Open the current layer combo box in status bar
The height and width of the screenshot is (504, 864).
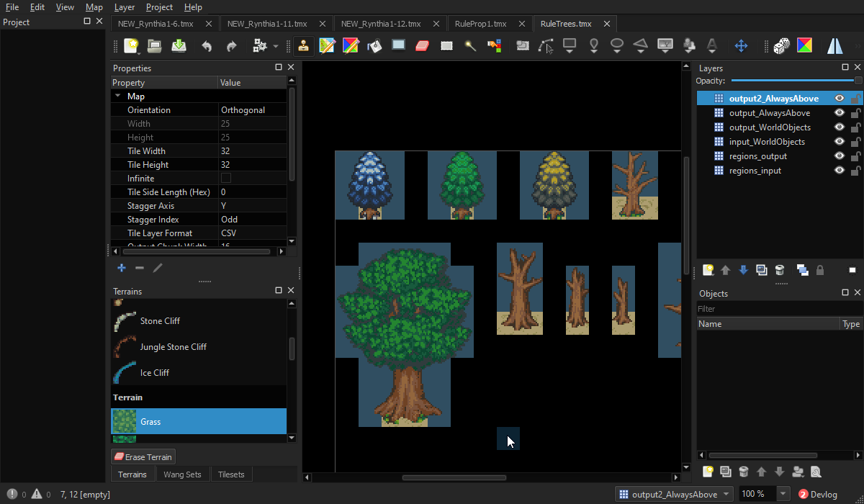[x=675, y=494]
